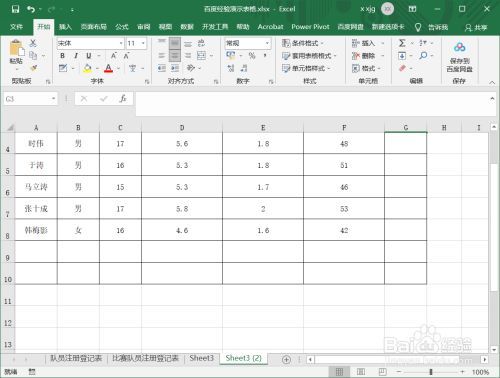Switch to the Page Layout ribbon tab
500x378 pixels.
pyautogui.click(x=94, y=27)
